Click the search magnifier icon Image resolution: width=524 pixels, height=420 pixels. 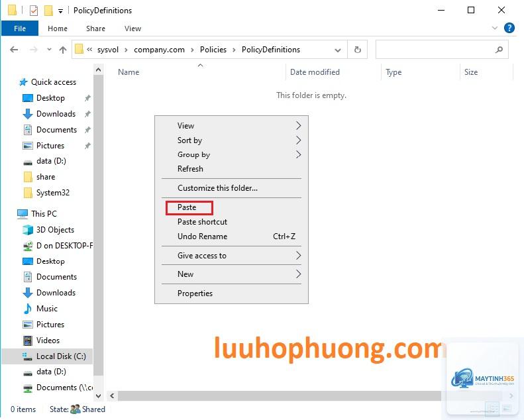click(499, 50)
